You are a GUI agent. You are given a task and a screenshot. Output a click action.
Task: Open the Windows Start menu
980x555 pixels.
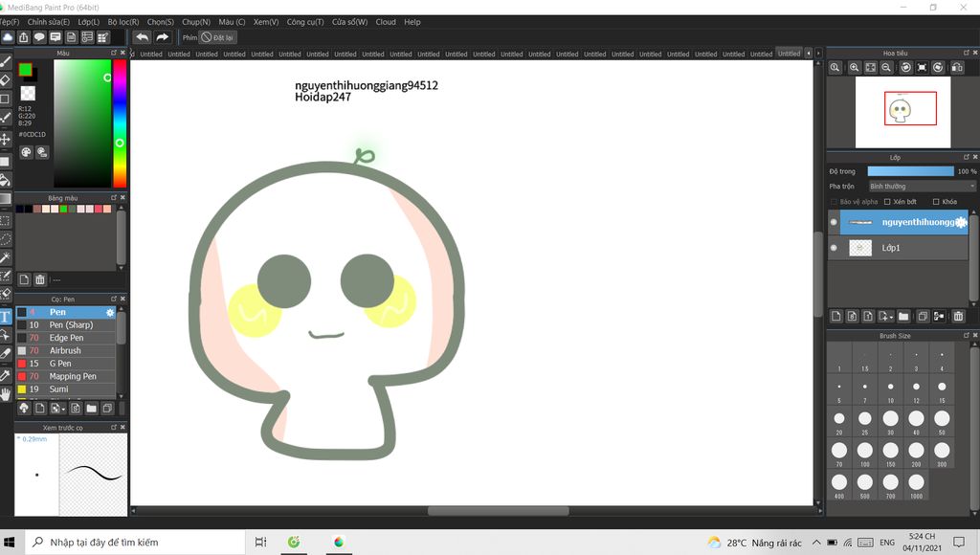click(10, 543)
